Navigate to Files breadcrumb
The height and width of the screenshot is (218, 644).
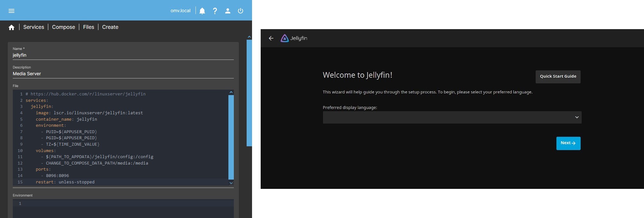click(88, 27)
